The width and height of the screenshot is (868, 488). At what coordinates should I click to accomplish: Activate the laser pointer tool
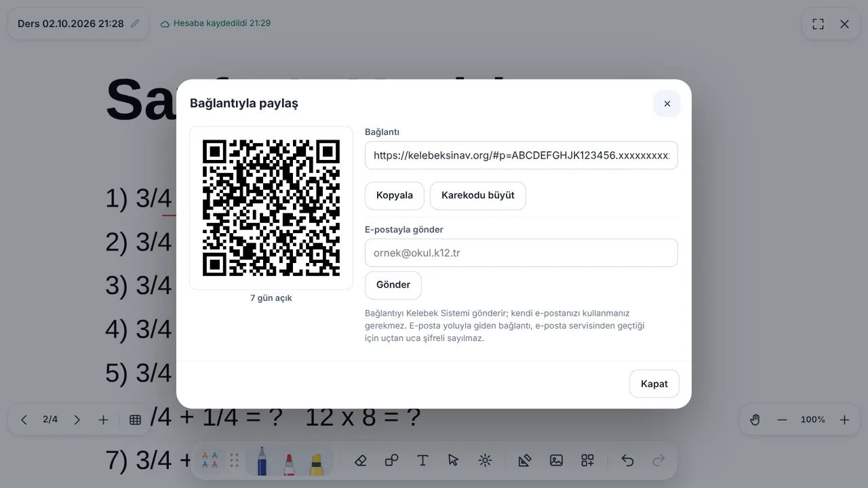[485, 460]
